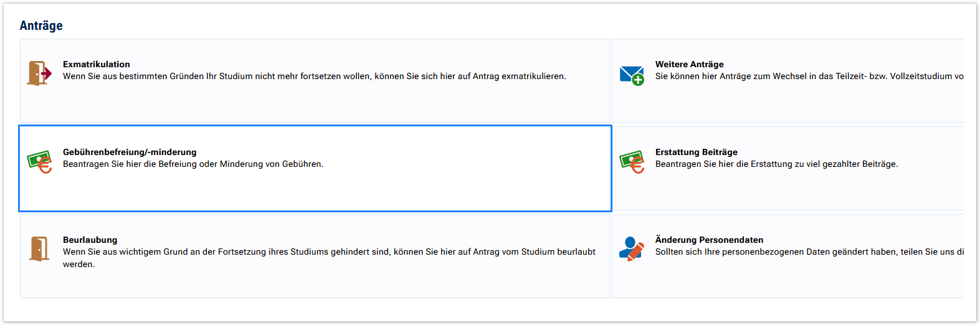Viewport: 980px width, 325px height.
Task: Click the Erstattung Beiträge money icon
Action: (632, 162)
